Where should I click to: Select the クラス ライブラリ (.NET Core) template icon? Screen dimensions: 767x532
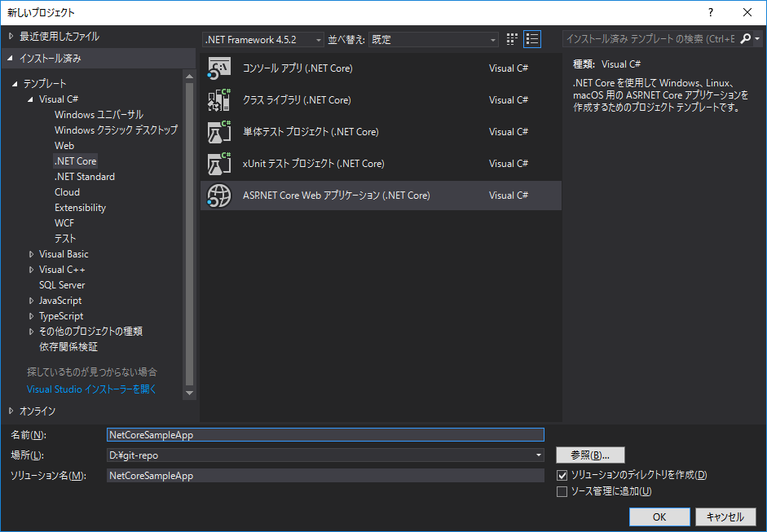pos(219,99)
